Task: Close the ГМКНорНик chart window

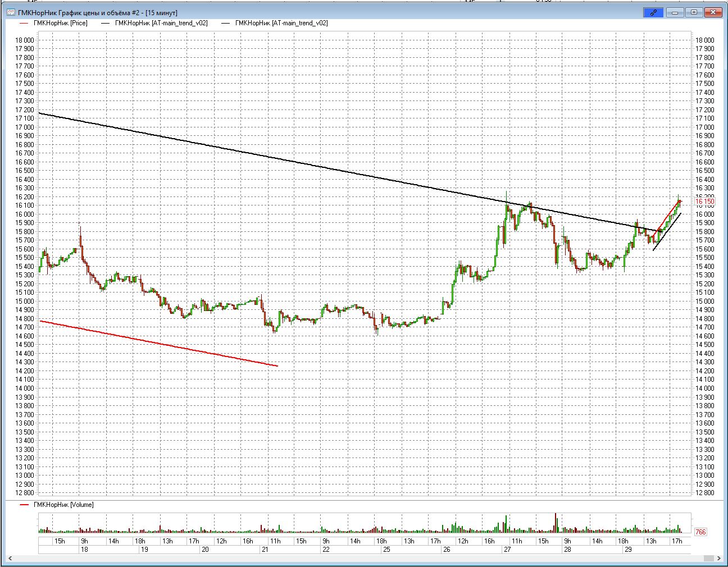Action: tap(714, 12)
